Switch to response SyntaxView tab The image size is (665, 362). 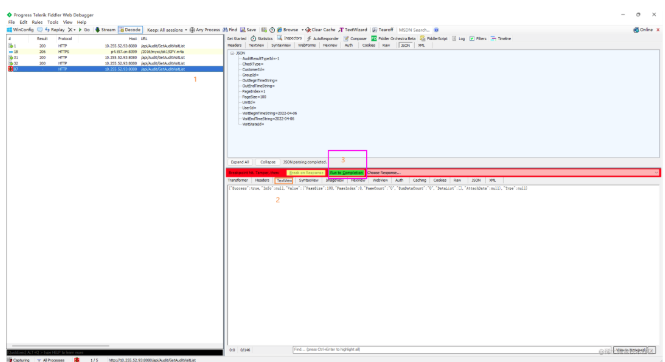[x=308, y=180]
